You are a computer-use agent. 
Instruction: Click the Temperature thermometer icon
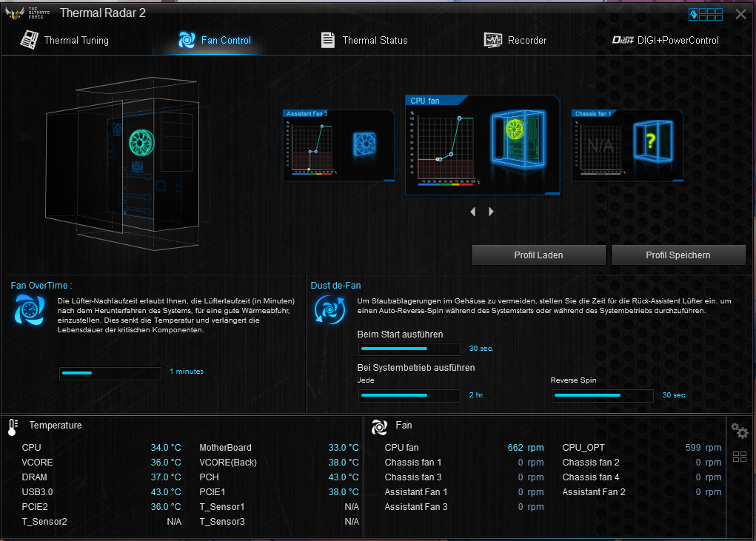(x=13, y=427)
